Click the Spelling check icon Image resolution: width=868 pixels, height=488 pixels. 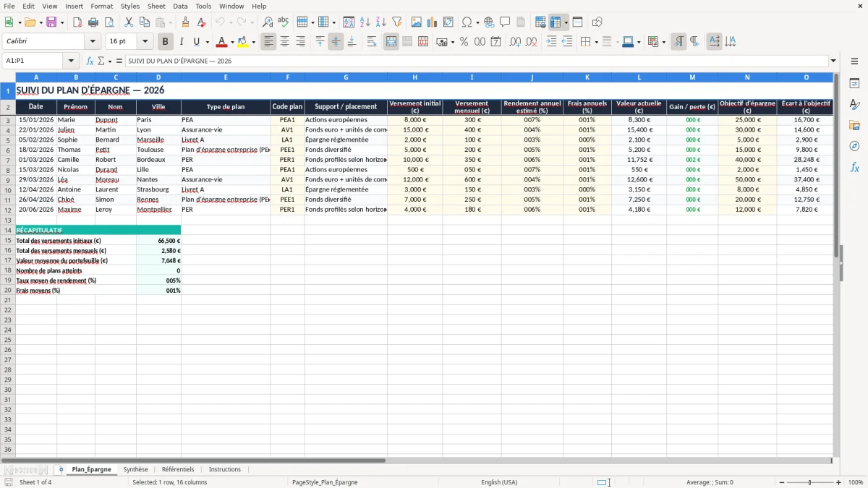(x=284, y=22)
